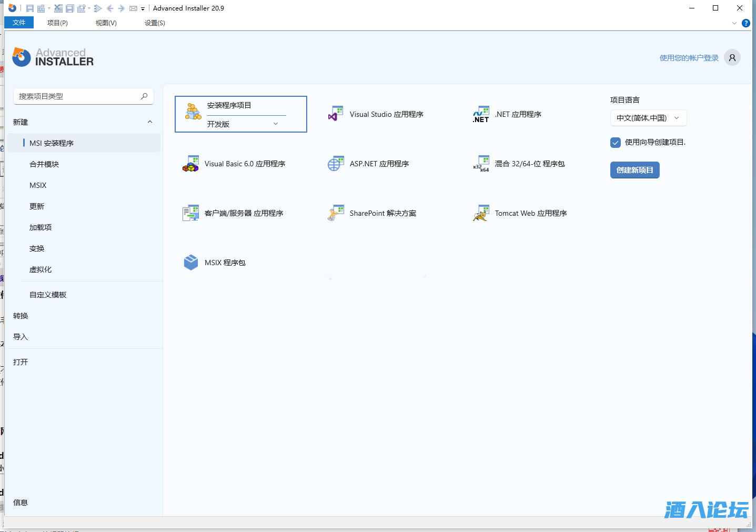Open the Build icon's dropdown arrow
The width and height of the screenshot is (756, 532).
(49, 8)
